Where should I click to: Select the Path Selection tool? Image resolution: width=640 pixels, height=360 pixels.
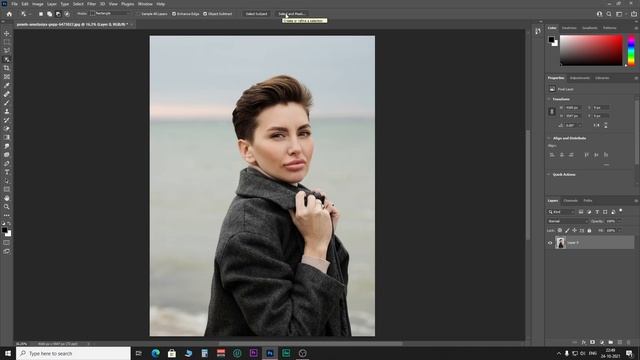(7, 181)
